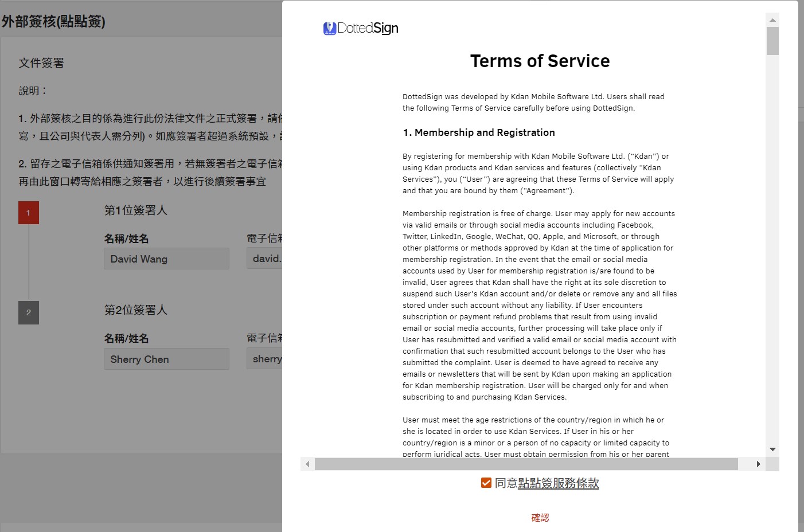Image resolution: width=804 pixels, height=532 pixels.
Task: Click the scroll-down arrow on the vertical scrollbar
Action: coord(772,449)
